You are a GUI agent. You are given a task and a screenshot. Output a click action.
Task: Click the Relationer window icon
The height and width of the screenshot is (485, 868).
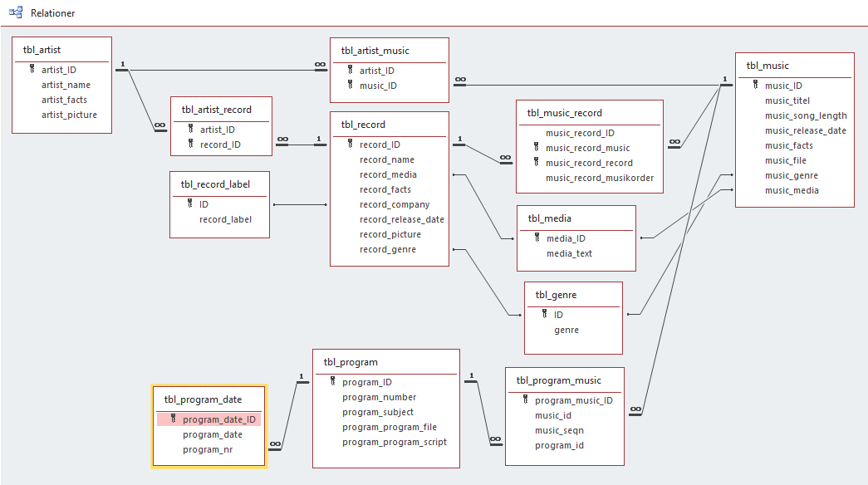point(16,12)
